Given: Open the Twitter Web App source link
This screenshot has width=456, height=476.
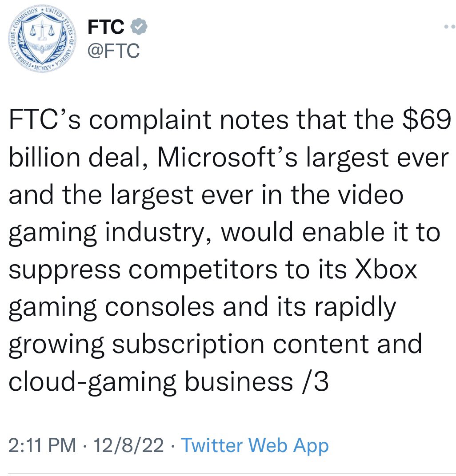Looking at the screenshot, I should pos(255,445).
